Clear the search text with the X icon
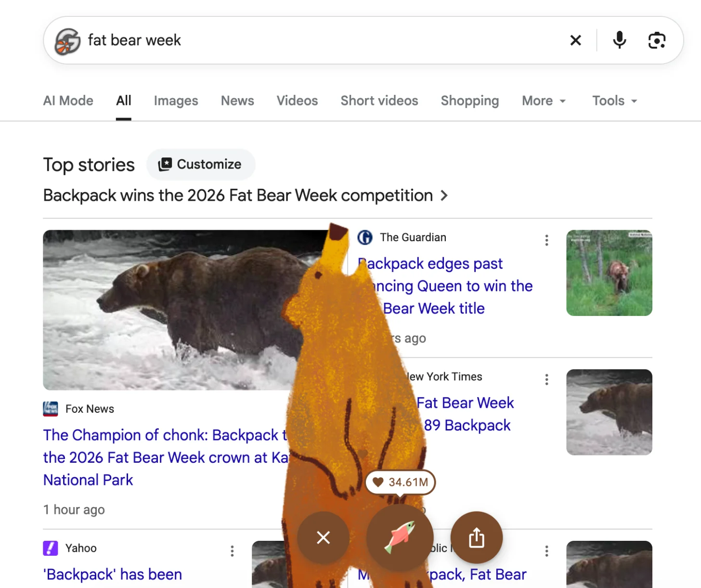This screenshot has height=588, width=701. pos(575,40)
